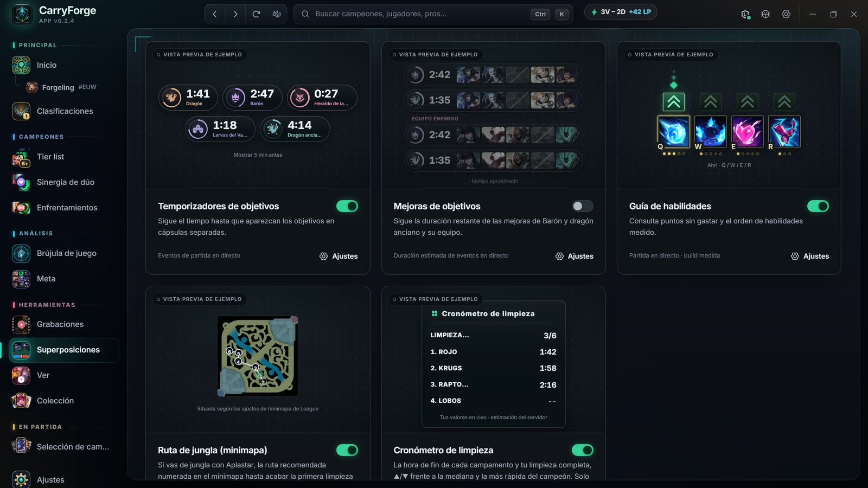Click the '2. KRUGS' row in clear timer
The width and height of the screenshot is (868, 488).
pyautogui.click(x=494, y=368)
